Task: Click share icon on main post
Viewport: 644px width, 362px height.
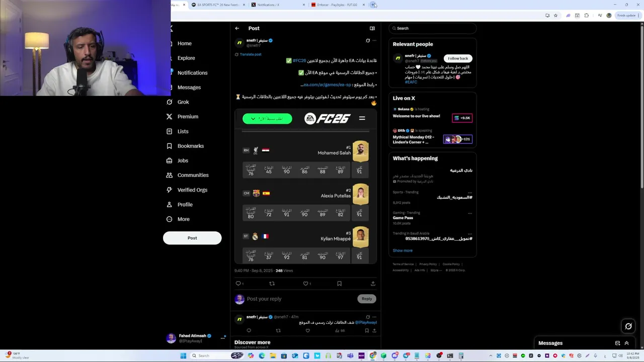Action: 373,284
